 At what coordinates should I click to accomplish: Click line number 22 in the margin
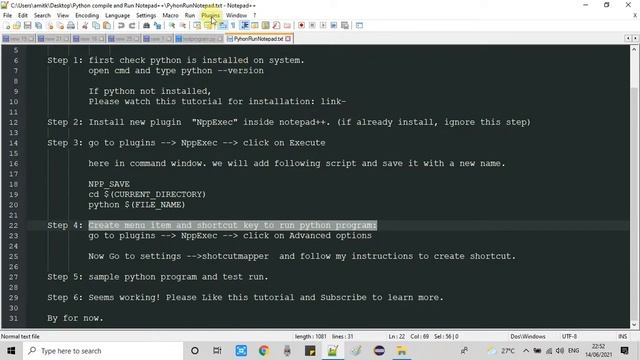[x=13, y=225]
